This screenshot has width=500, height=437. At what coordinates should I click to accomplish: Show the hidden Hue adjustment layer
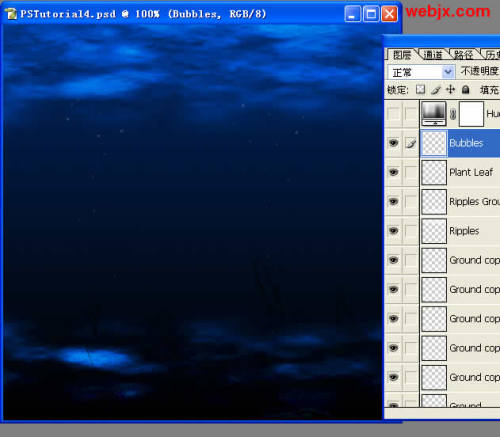pyautogui.click(x=394, y=114)
